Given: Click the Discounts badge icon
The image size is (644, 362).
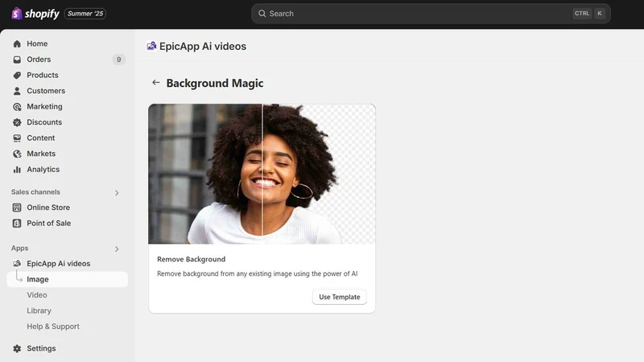Looking at the screenshot, I should point(17,122).
